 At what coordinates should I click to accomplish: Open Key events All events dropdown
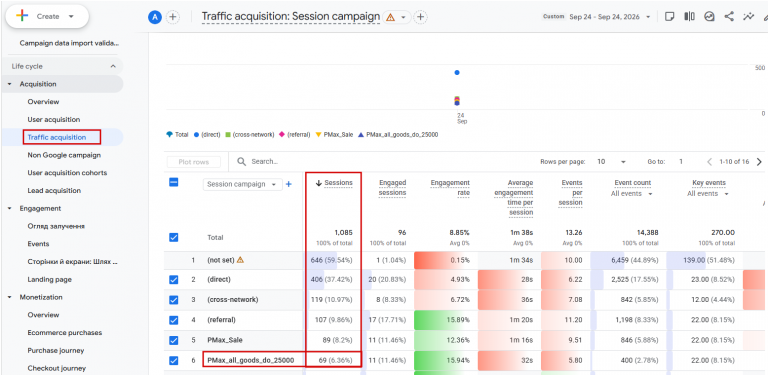(x=708, y=194)
